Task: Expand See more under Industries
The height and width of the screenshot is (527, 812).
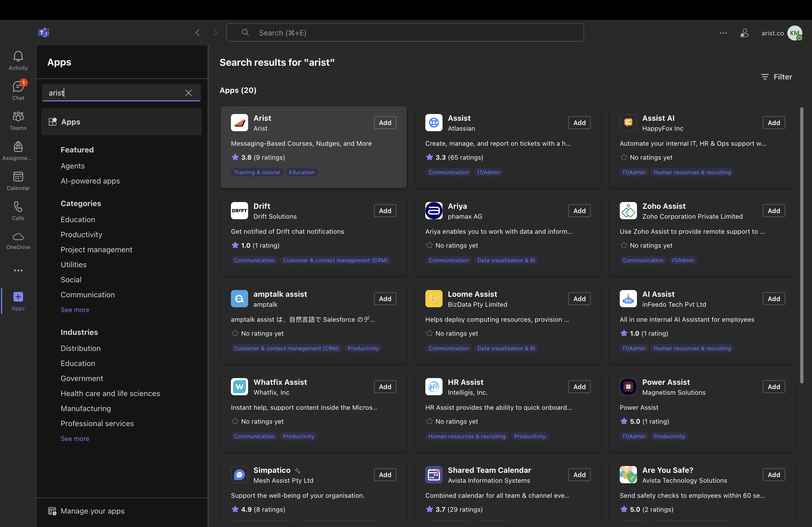Action: (x=75, y=439)
